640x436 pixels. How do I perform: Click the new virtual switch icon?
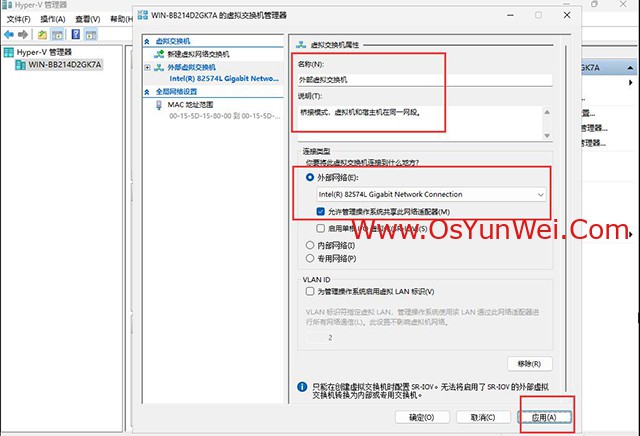[159, 54]
